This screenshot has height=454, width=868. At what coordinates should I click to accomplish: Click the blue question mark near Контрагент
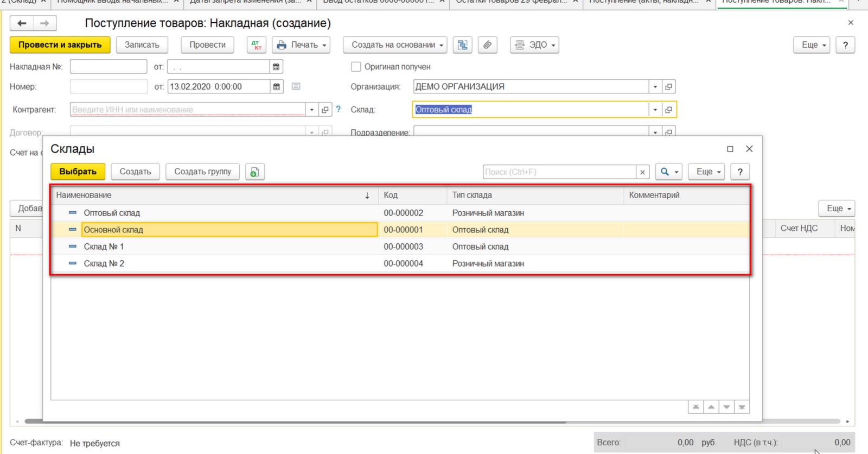(339, 109)
